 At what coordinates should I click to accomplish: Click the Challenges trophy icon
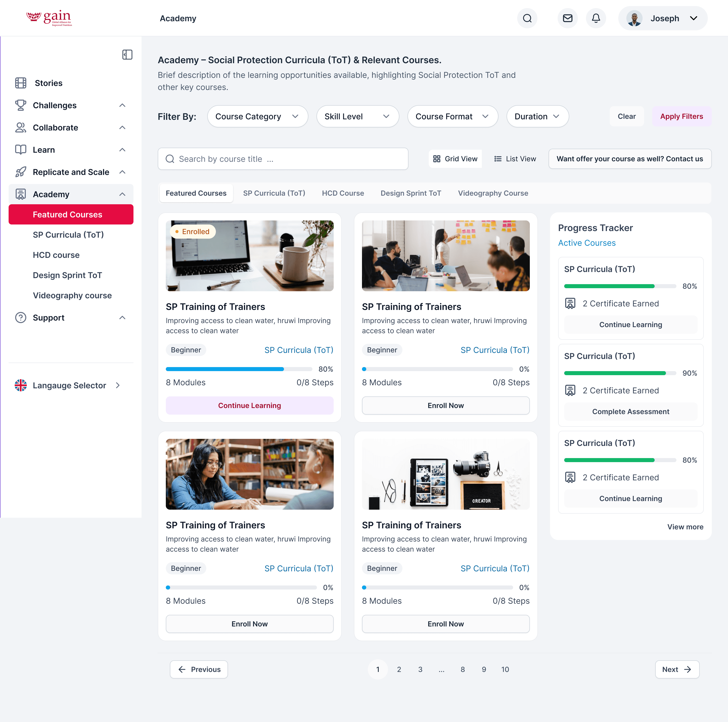click(21, 105)
